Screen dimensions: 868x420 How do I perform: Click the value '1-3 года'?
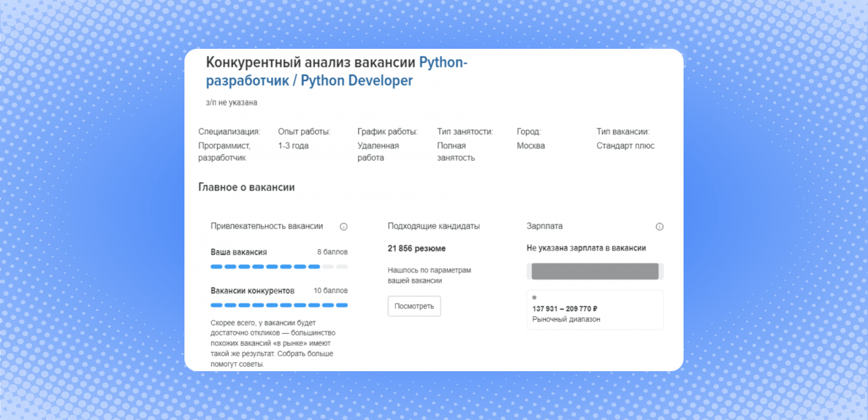click(x=293, y=145)
